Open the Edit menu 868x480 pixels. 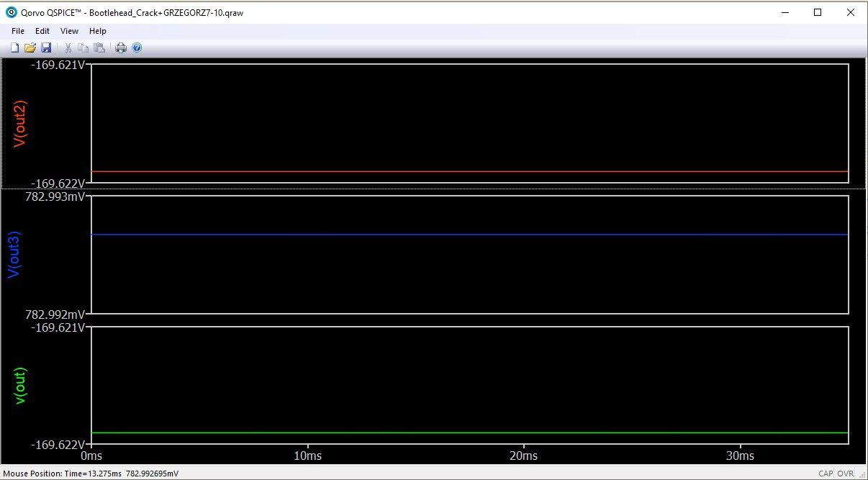[x=42, y=31]
